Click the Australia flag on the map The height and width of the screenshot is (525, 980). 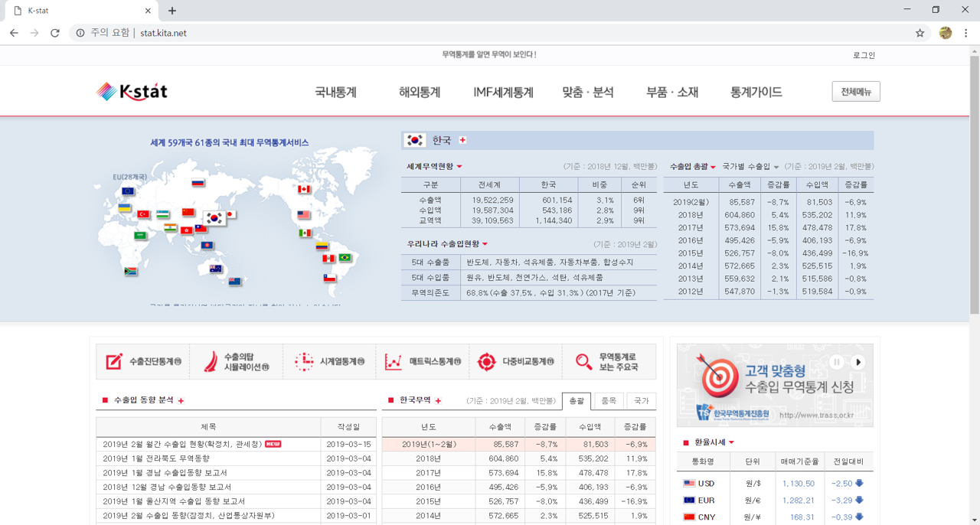(216, 269)
